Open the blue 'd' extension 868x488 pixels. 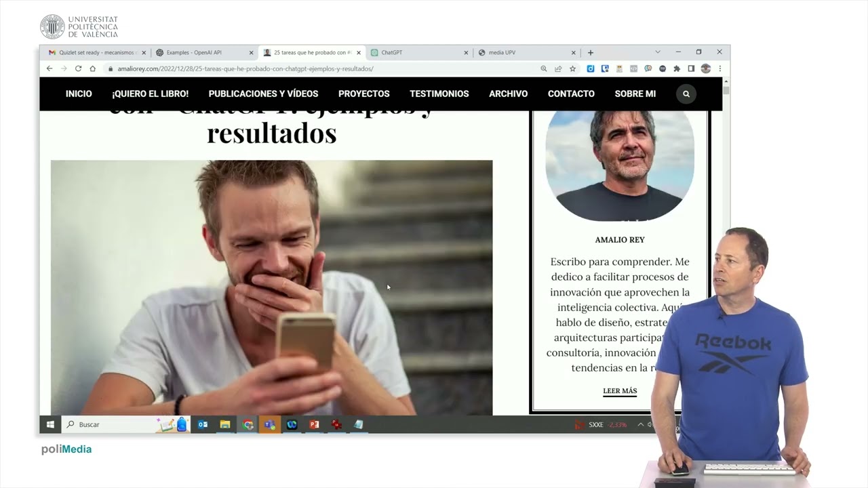(x=591, y=68)
